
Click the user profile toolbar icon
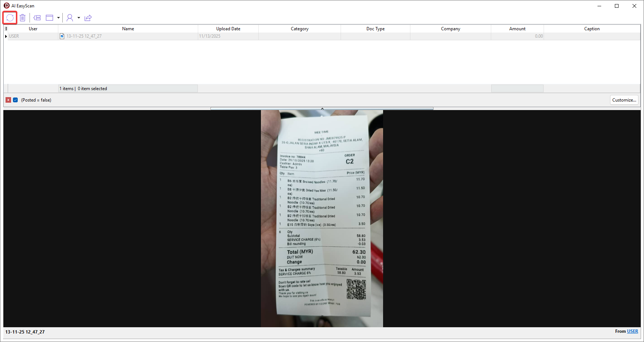pyautogui.click(x=70, y=18)
